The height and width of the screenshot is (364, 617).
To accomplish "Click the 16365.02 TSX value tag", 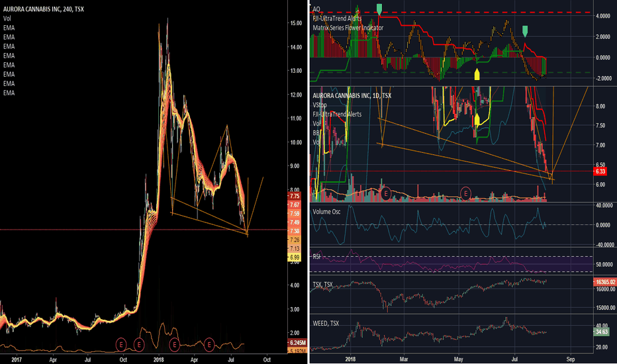I will tap(605, 282).
